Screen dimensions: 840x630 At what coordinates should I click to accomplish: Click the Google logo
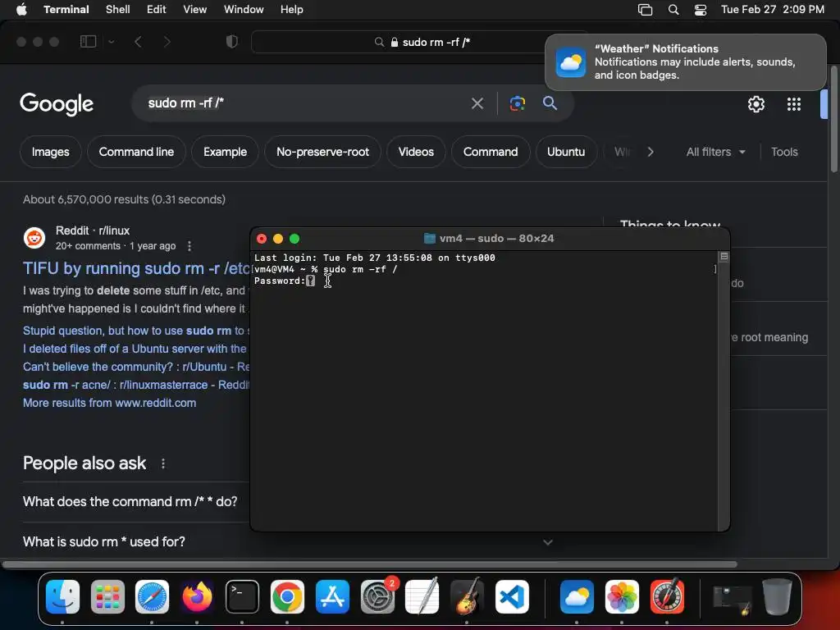(x=57, y=104)
